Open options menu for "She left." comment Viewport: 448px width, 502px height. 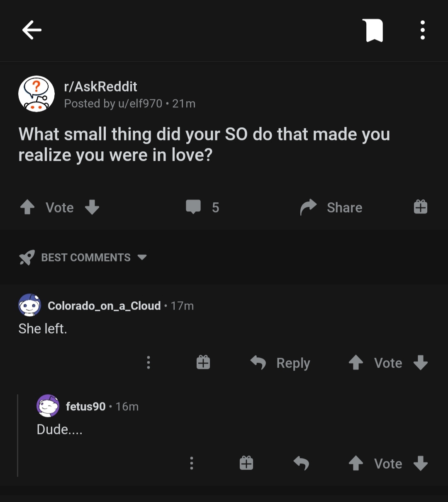(x=149, y=362)
